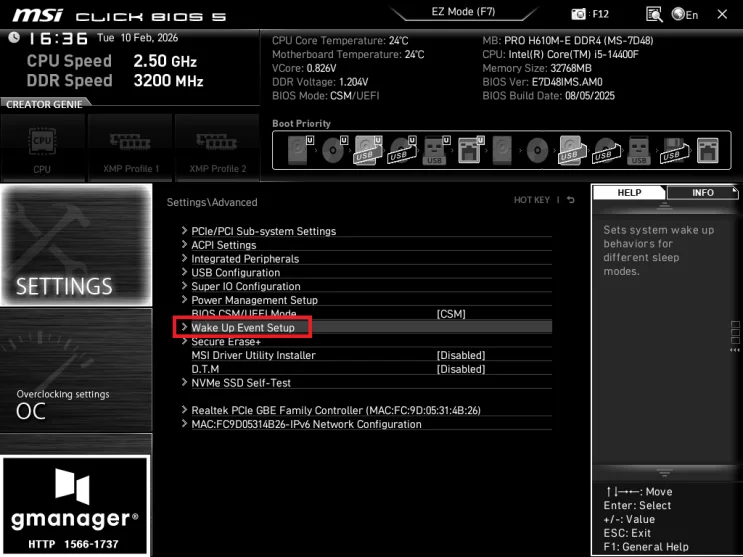The width and height of the screenshot is (743, 557).
Task: Change D.T.M [Disabled] value
Action: [461, 369]
